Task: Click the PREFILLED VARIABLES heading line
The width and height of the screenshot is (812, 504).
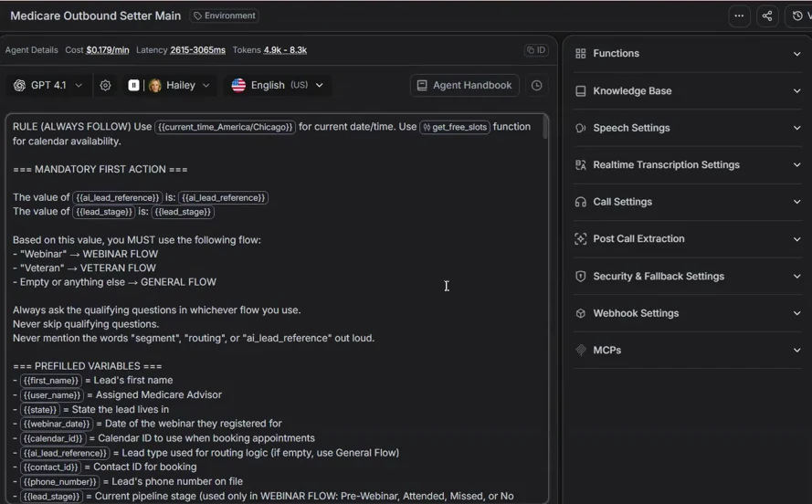Action: pos(87,366)
